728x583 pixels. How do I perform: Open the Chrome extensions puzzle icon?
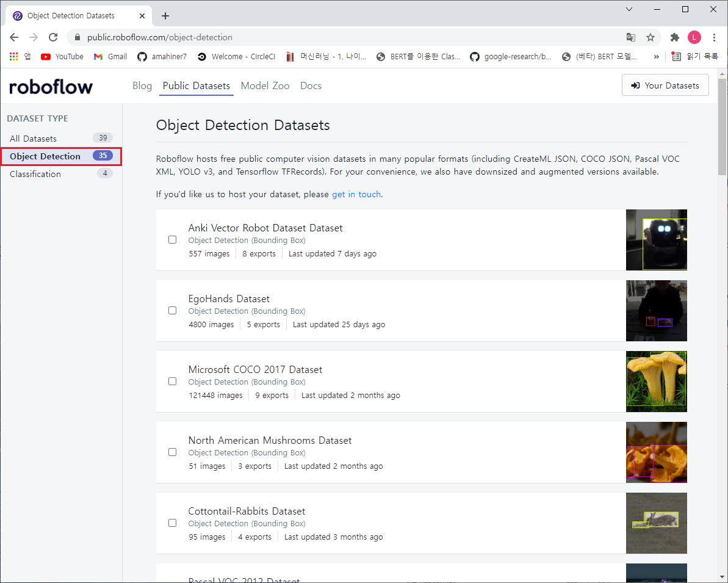675,37
